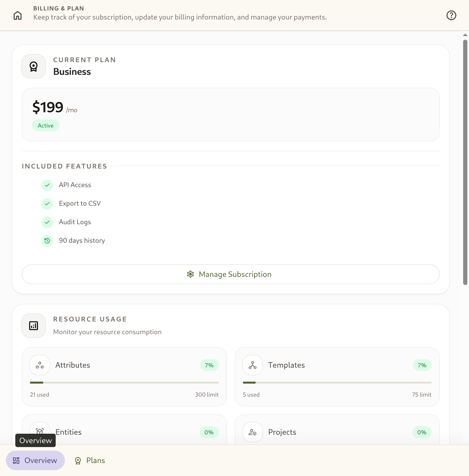Click the BILLING & PLAN heading
Screen dimensions: 469x476
[x=59, y=8]
